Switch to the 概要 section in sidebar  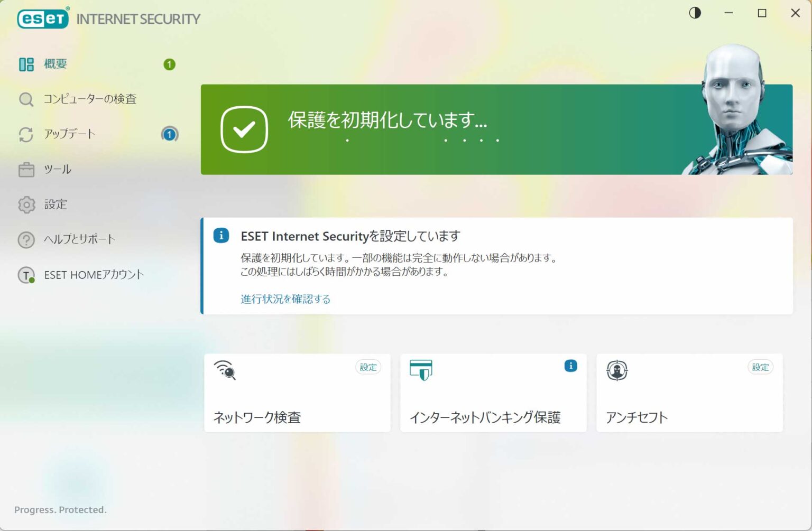tap(55, 63)
